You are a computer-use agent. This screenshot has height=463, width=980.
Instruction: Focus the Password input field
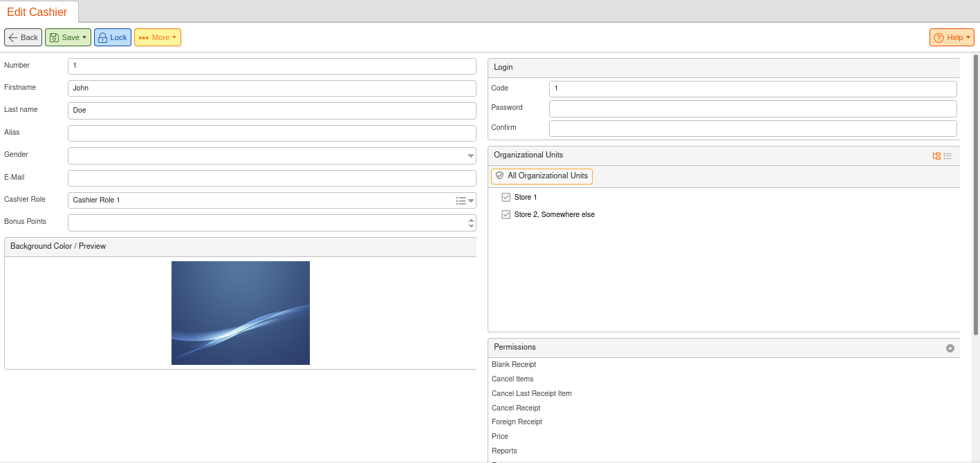(752, 108)
